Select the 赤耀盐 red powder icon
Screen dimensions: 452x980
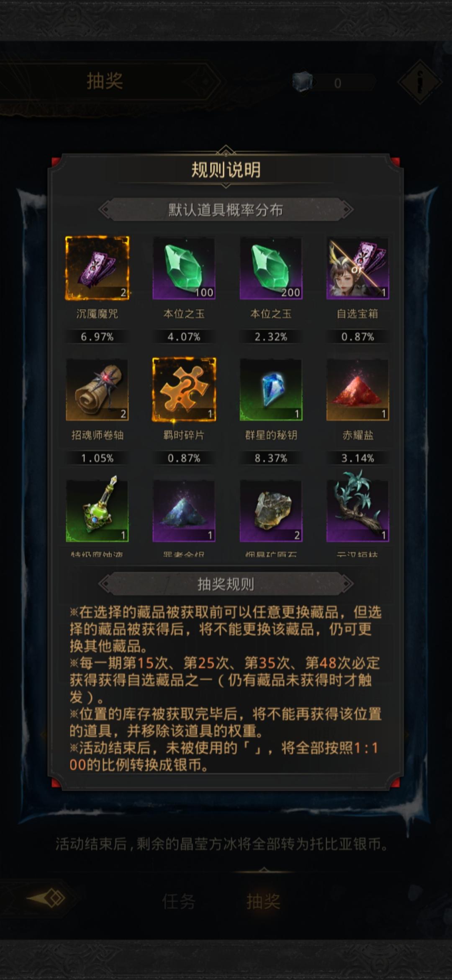(x=358, y=389)
